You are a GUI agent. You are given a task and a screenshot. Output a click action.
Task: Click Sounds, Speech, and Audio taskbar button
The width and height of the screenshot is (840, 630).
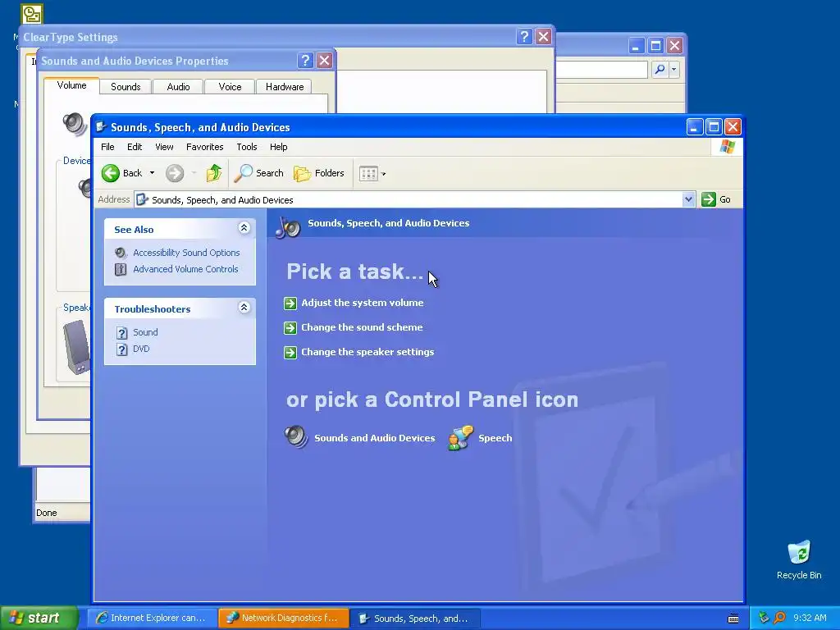coord(415,619)
